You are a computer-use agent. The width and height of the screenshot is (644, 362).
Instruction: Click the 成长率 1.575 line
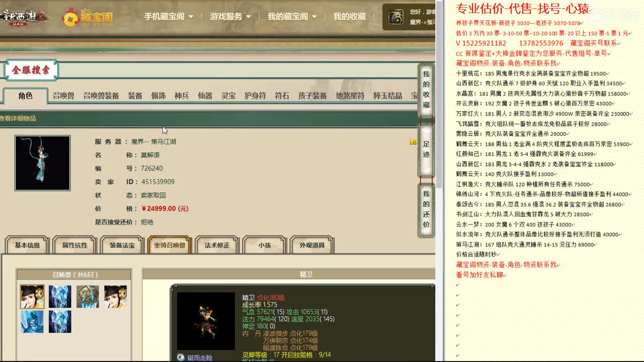coord(260,305)
